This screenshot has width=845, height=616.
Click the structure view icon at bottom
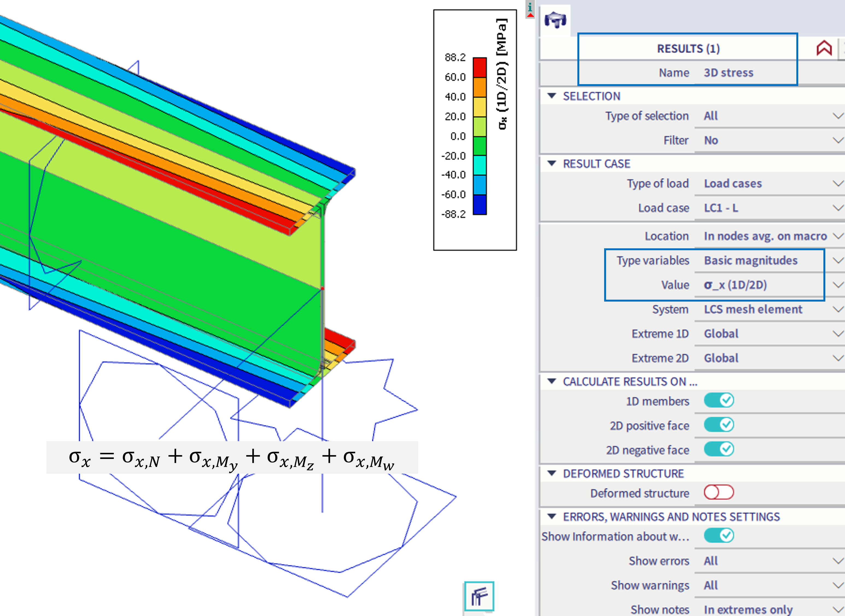479,596
